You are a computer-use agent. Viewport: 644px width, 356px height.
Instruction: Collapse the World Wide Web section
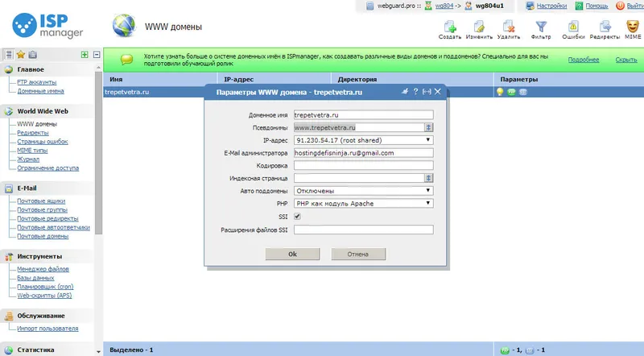pos(43,111)
